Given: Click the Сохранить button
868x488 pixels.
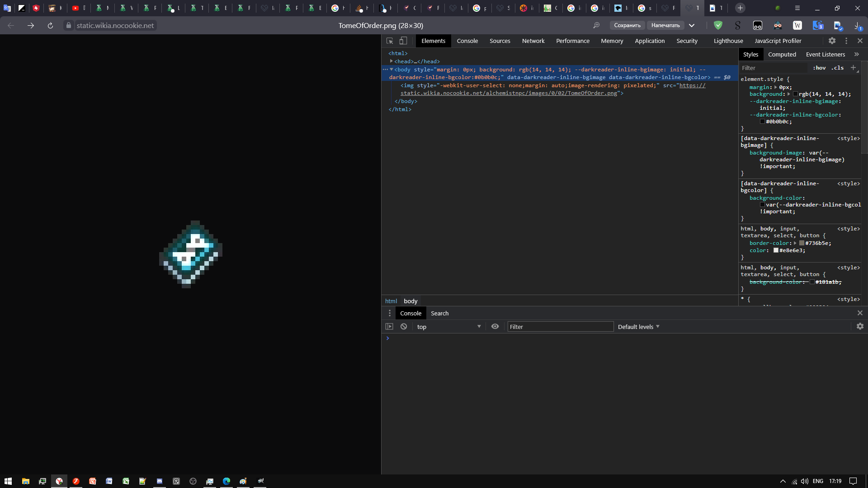Looking at the screenshot, I should [627, 25].
